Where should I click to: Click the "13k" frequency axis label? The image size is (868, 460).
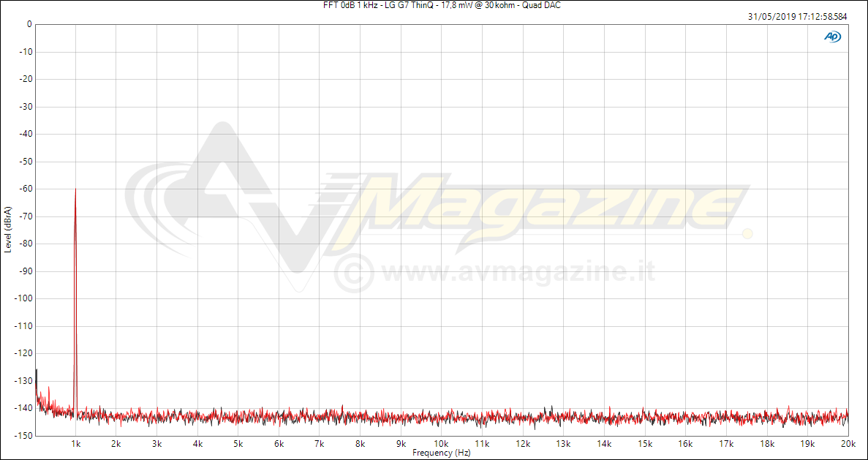[564, 444]
